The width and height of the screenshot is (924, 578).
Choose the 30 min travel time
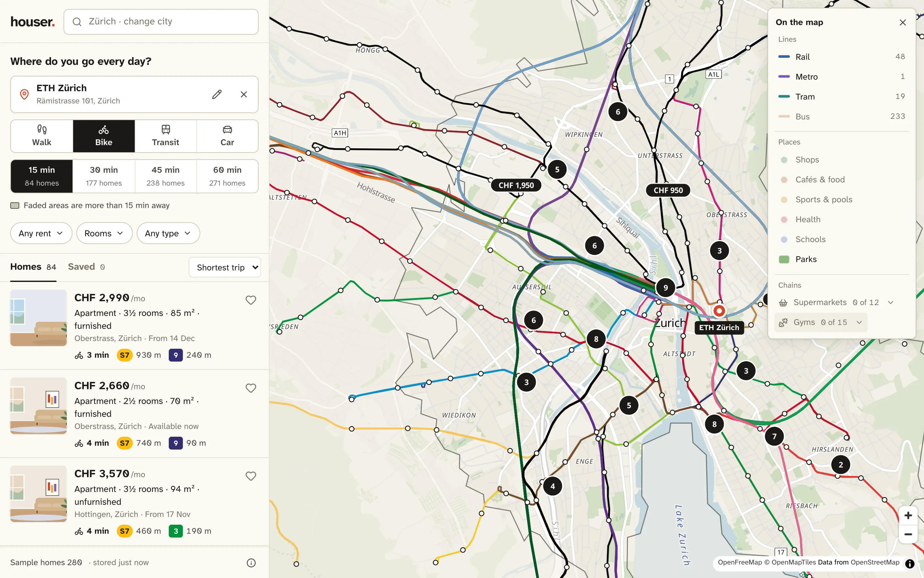point(104,176)
